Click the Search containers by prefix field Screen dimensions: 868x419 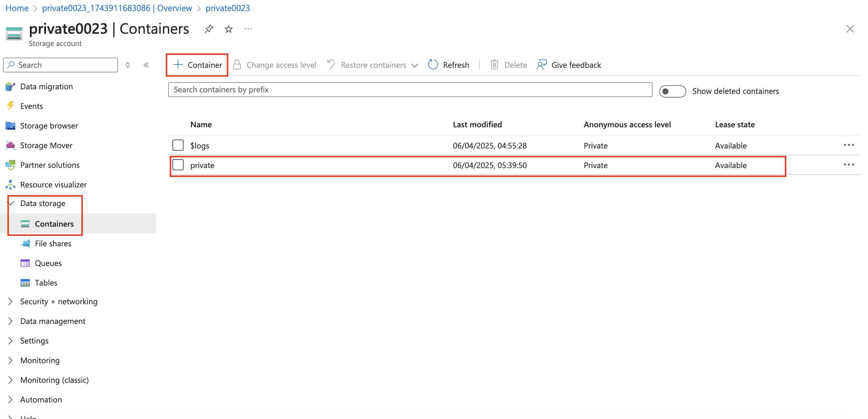tap(410, 90)
